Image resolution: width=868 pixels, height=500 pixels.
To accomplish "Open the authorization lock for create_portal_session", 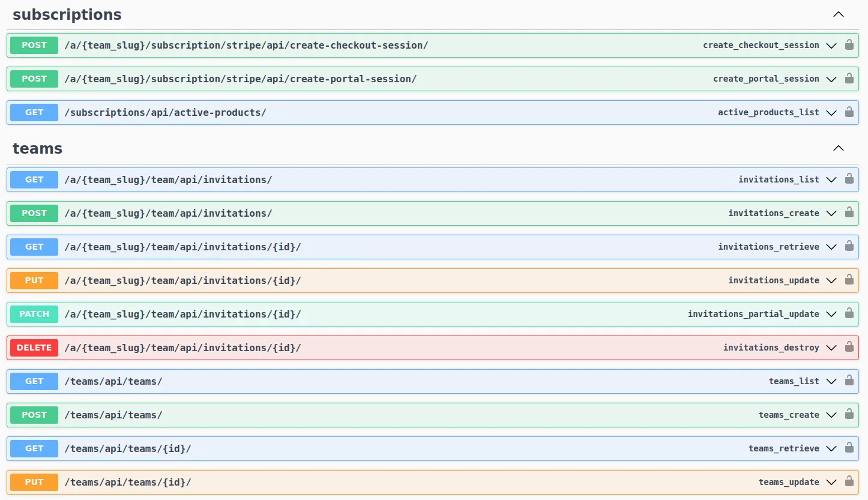I will pos(849,78).
